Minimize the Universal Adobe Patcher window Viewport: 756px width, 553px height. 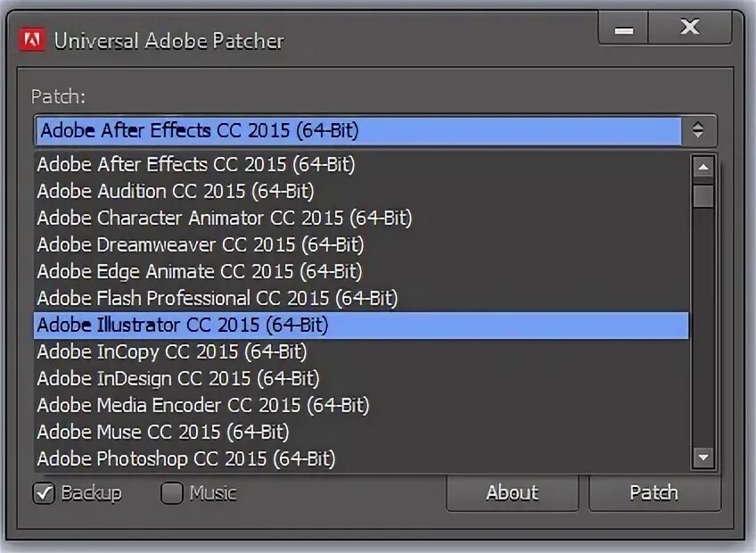pos(623,28)
